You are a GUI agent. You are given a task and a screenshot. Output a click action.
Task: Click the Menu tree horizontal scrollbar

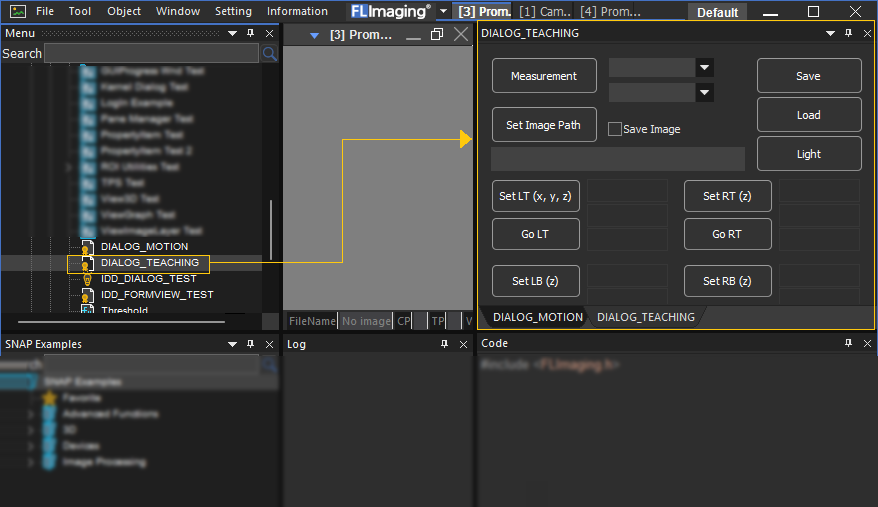pyautogui.click(x=122, y=322)
